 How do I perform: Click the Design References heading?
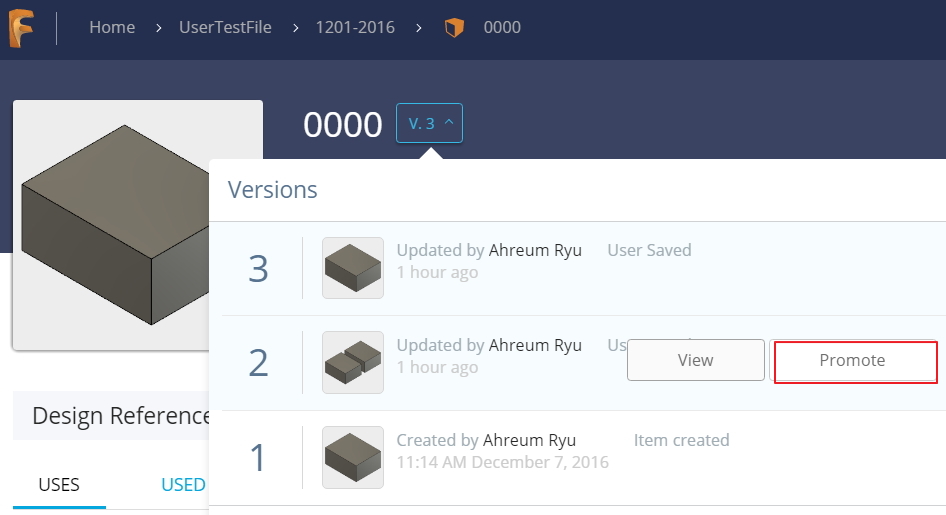[121, 415]
